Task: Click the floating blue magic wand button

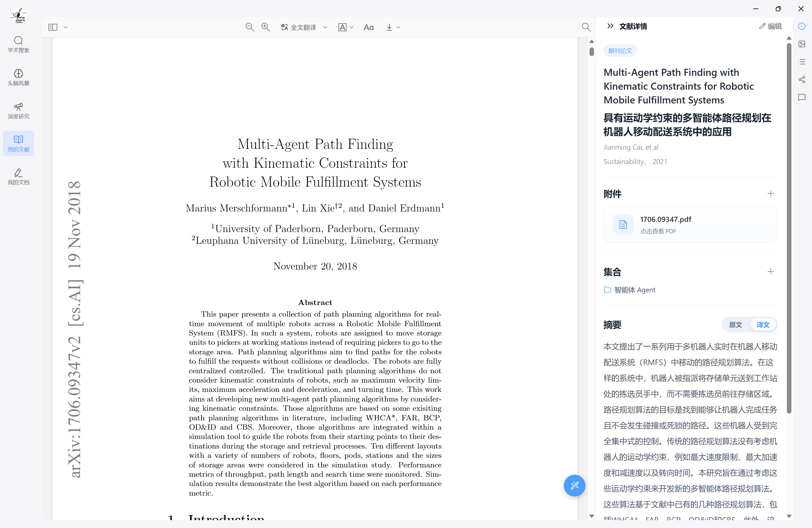Action: (574, 485)
